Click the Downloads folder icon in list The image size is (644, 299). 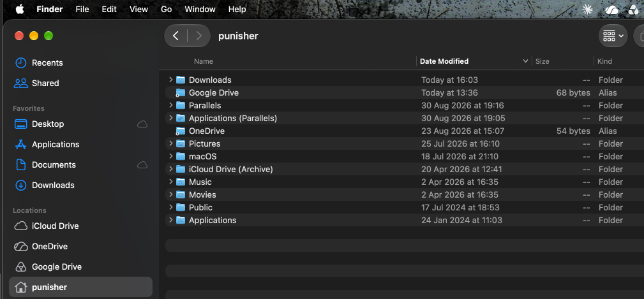tap(181, 80)
